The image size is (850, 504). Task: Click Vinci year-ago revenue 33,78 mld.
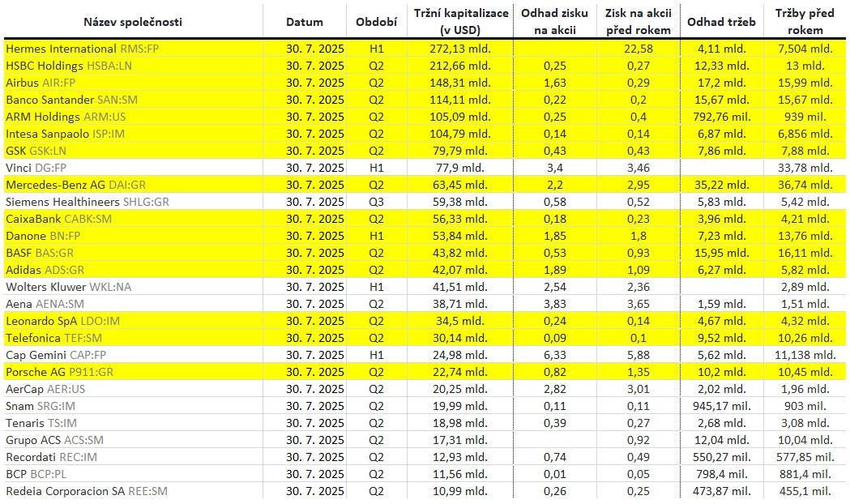(805, 168)
